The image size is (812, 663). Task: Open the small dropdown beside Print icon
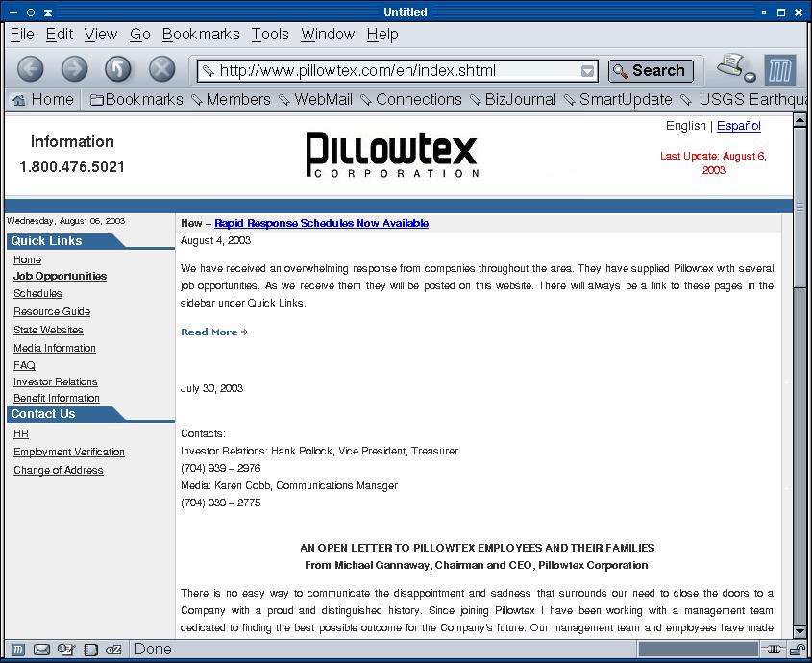point(750,78)
